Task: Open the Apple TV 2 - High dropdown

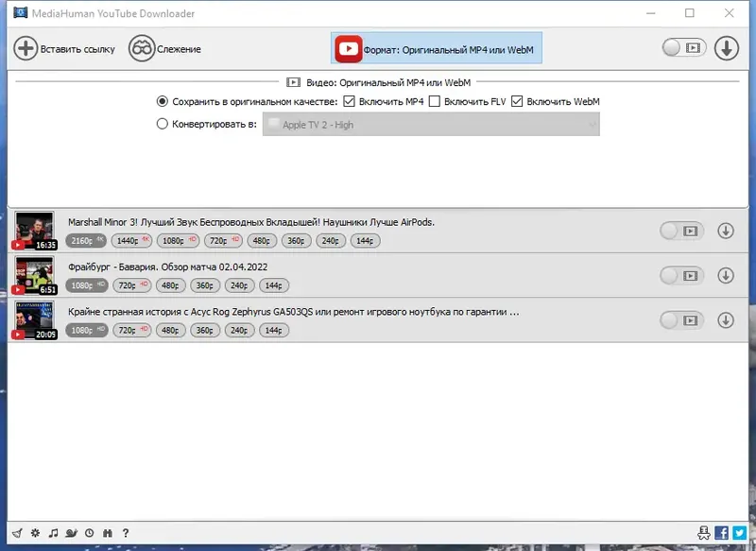Action: (x=431, y=125)
